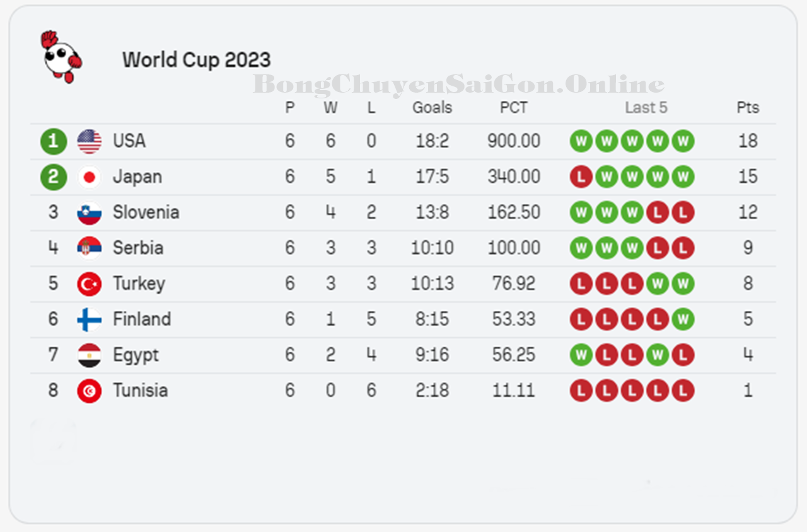Click Japan's red L result badge
This screenshot has height=532, width=807.
tap(581, 177)
